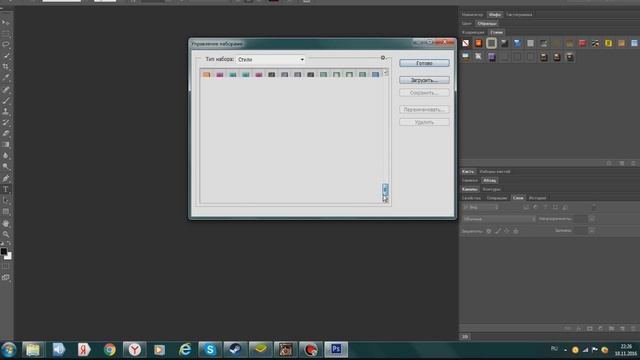Click the system clock in the taskbar

[626, 350]
